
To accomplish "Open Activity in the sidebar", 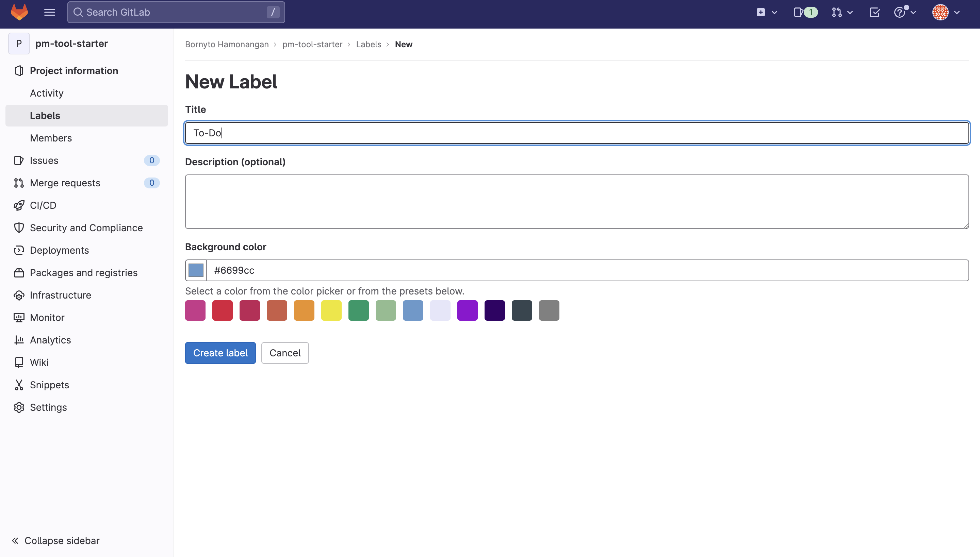I will click(x=86, y=93).
